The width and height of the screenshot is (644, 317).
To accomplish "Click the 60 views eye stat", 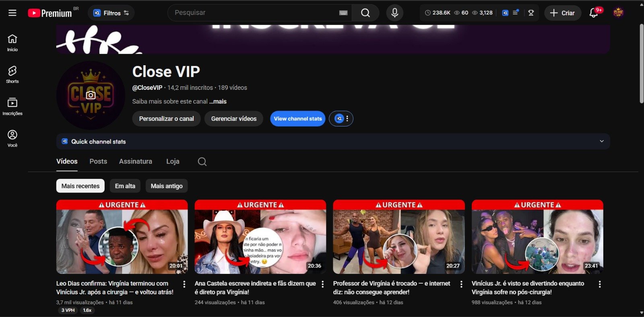I will [x=461, y=13].
